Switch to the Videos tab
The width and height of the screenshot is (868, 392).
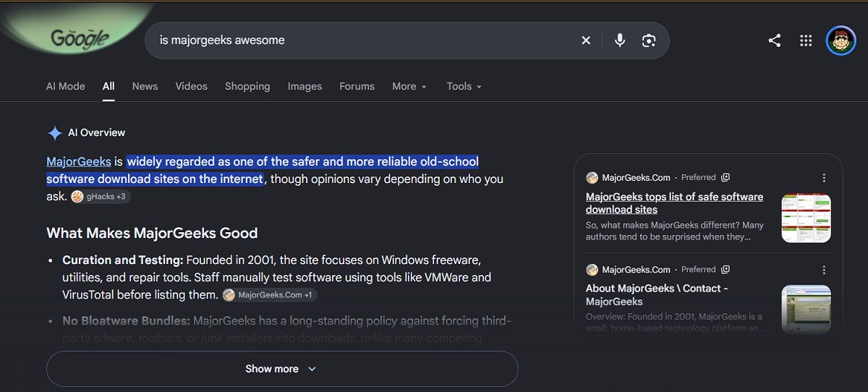click(x=191, y=86)
